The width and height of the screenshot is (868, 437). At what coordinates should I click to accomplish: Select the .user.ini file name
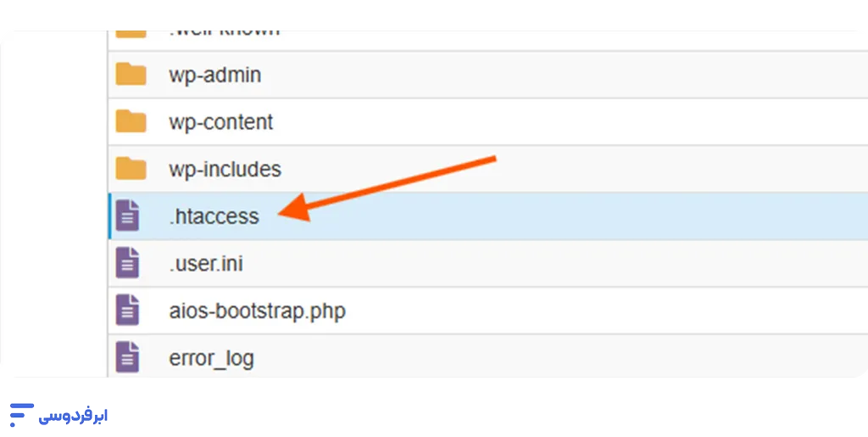point(206,264)
